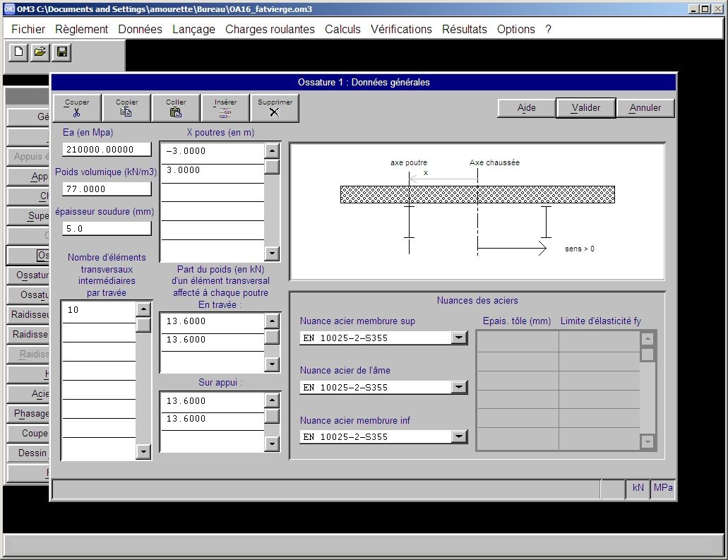Click the Couper scissors button
This screenshot has width=728, height=560.
point(77,108)
